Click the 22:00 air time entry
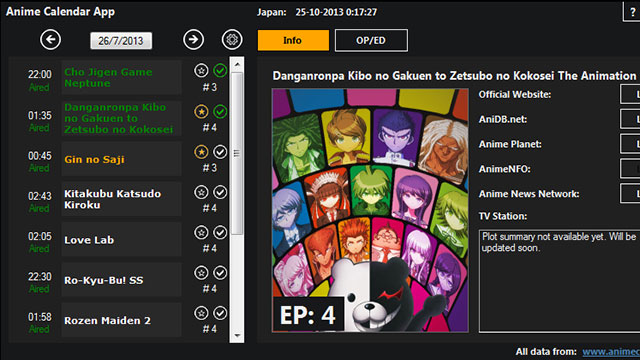This screenshot has width=640, height=360. 40,74
